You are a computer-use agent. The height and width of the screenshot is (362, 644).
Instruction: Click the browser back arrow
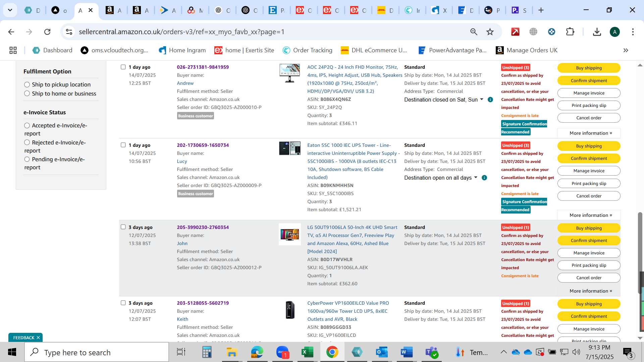point(11,32)
